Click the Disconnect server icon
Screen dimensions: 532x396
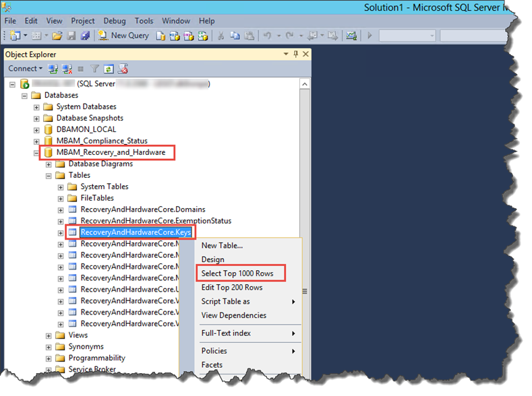point(67,69)
